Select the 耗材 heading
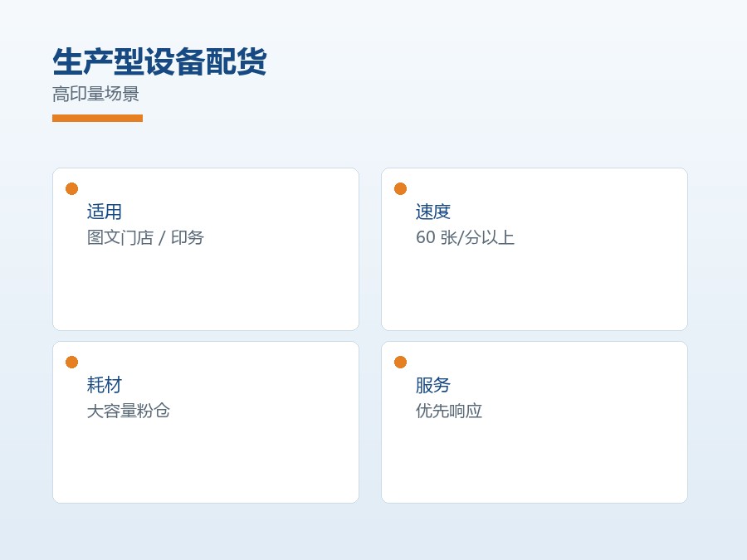747x560 pixels. point(105,385)
